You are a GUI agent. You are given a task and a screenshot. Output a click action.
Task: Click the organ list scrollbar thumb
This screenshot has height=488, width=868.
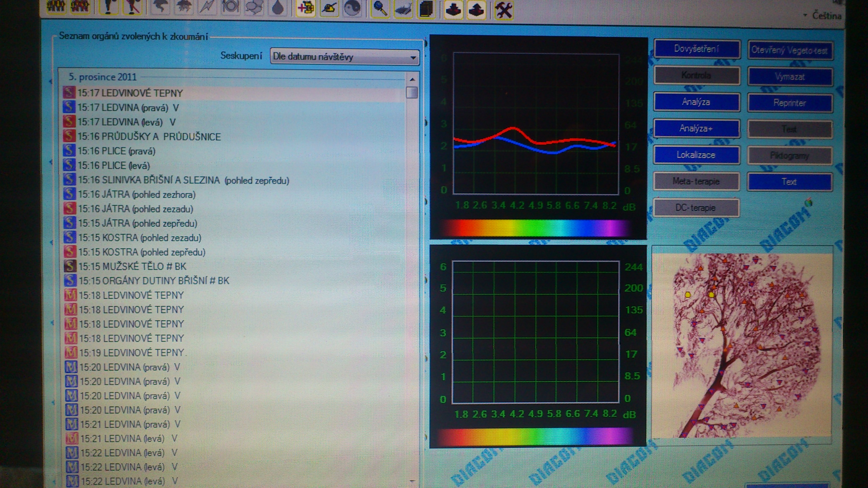pyautogui.click(x=412, y=92)
